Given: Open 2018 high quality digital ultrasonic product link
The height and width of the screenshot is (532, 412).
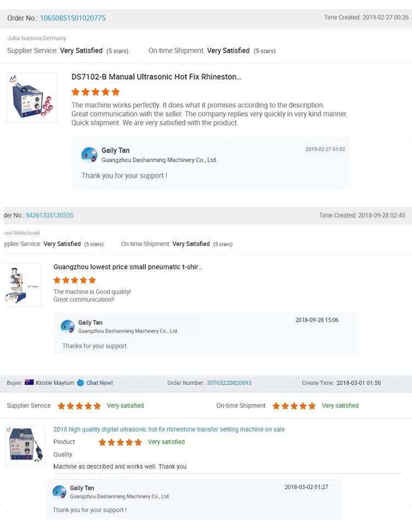Looking at the screenshot, I should click(x=169, y=429).
